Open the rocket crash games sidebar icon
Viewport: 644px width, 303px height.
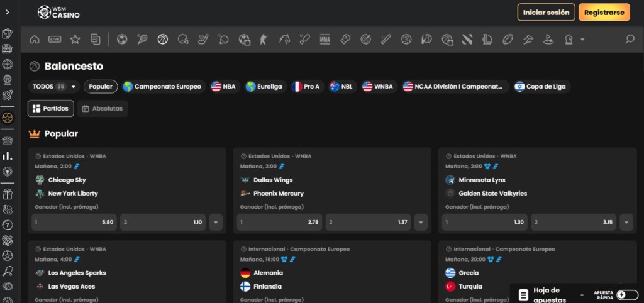[x=8, y=96]
